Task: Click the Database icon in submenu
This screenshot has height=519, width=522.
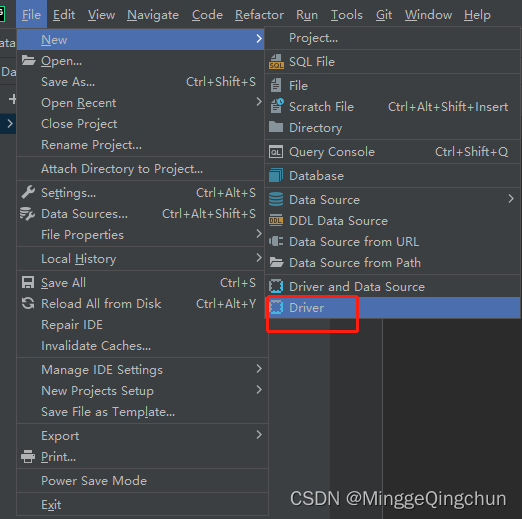Action: (x=276, y=175)
